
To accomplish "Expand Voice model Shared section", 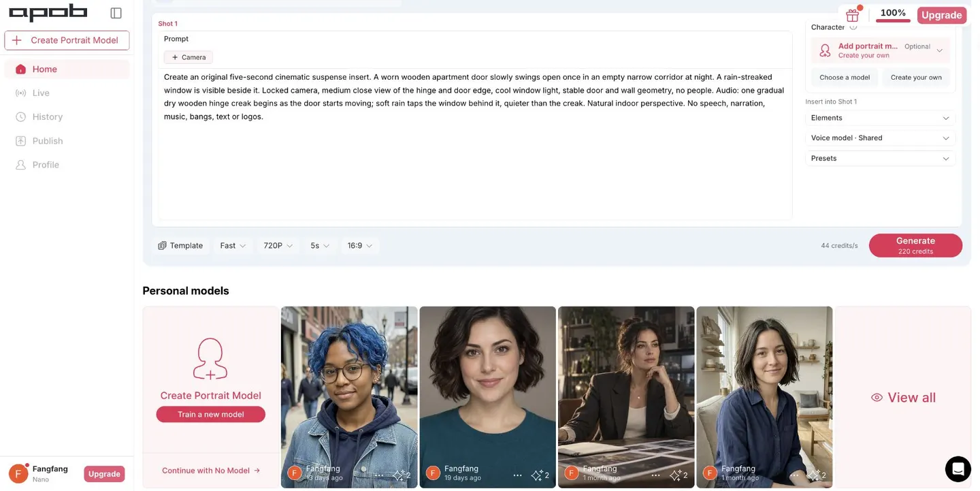I will 880,138.
